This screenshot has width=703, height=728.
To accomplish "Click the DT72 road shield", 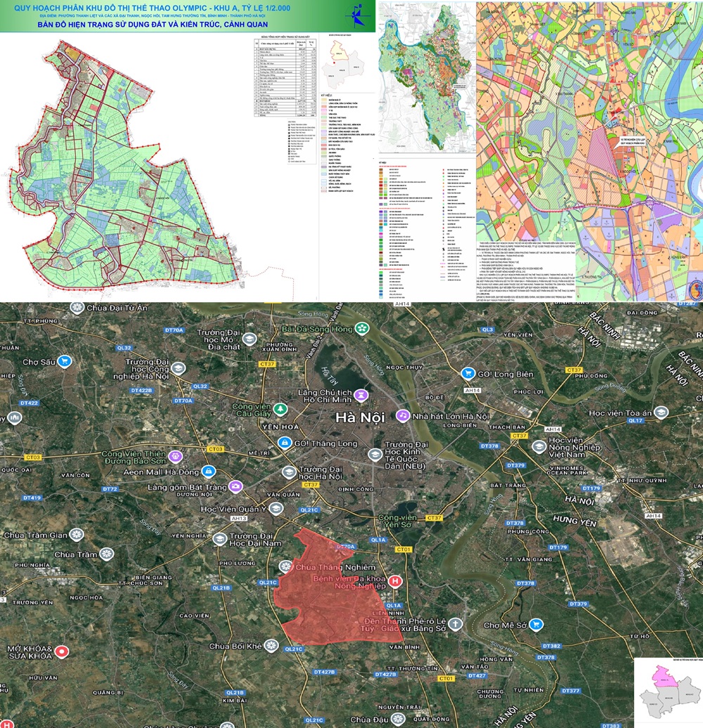I will click(x=110, y=489).
